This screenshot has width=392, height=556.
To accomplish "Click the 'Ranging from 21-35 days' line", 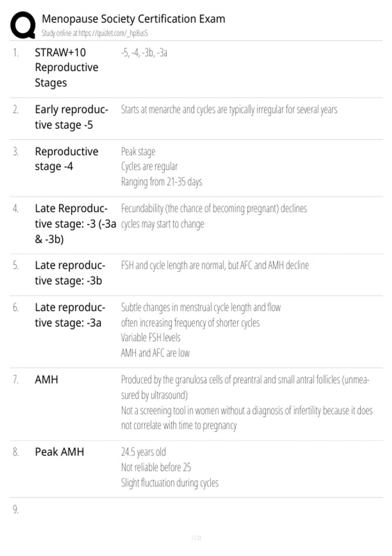I will click(162, 182).
